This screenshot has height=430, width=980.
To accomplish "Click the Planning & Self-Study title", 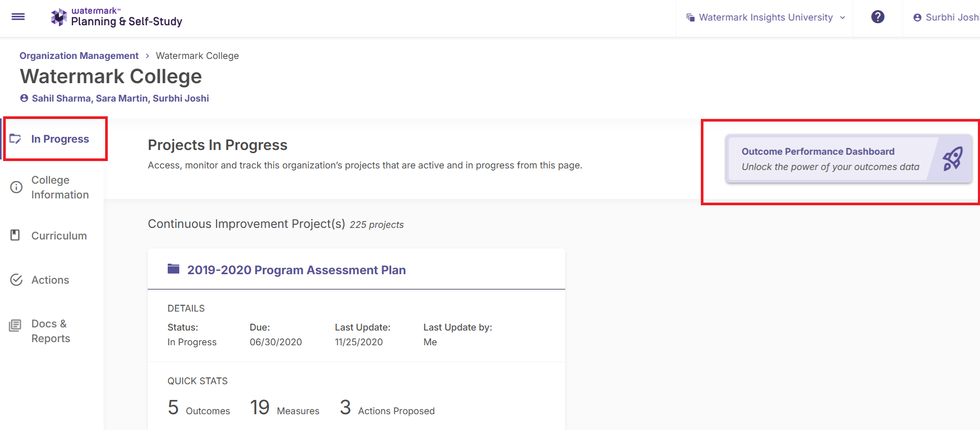I will coord(127,22).
